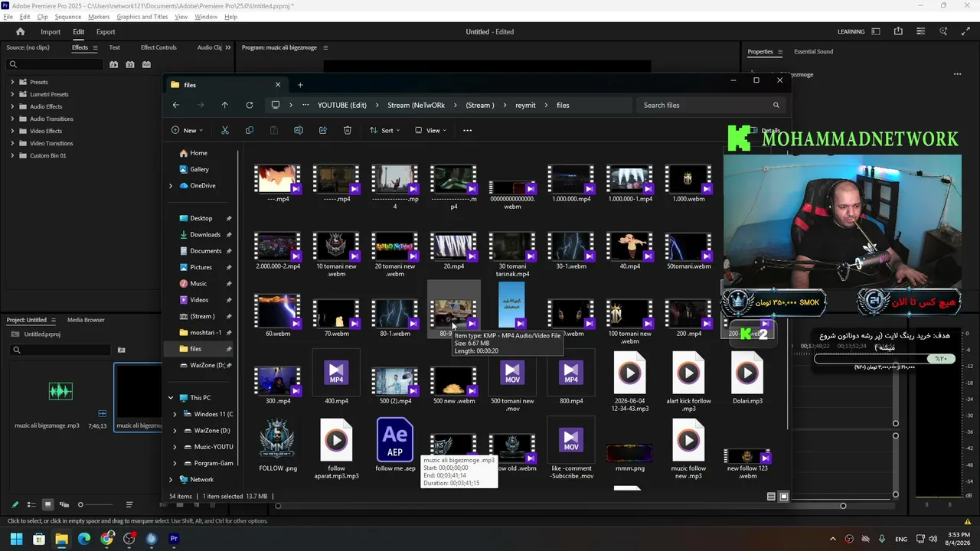Image resolution: width=980 pixels, height=551 pixels.
Task: Expand Video Transitions bin
Action: 12,143
